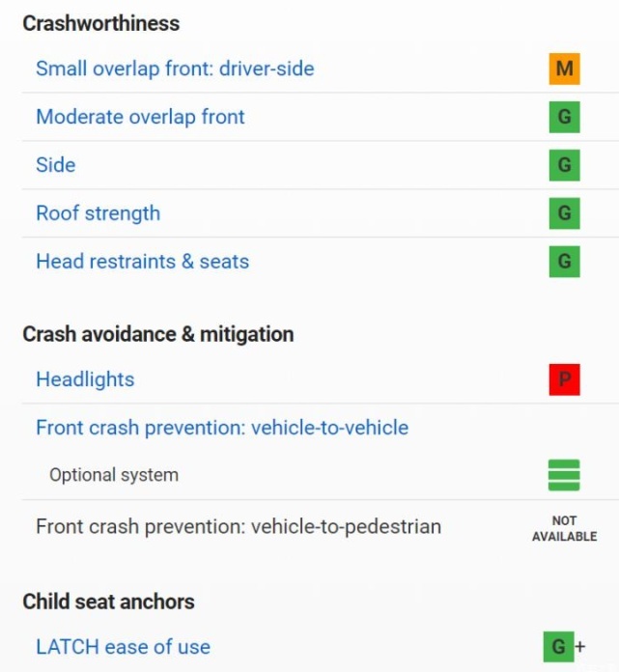Click the G badge for Roof strength
This screenshot has height=672, width=619.
click(x=564, y=213)
